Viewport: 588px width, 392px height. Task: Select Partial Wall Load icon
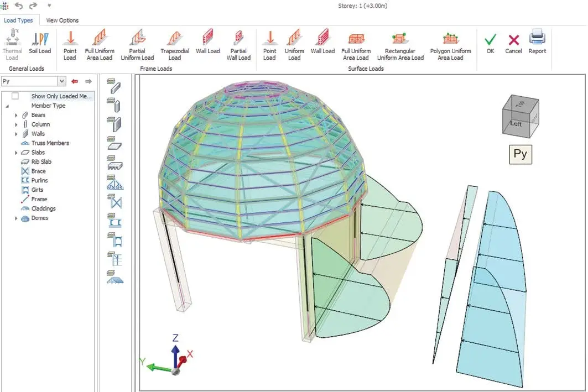(238, 45)
